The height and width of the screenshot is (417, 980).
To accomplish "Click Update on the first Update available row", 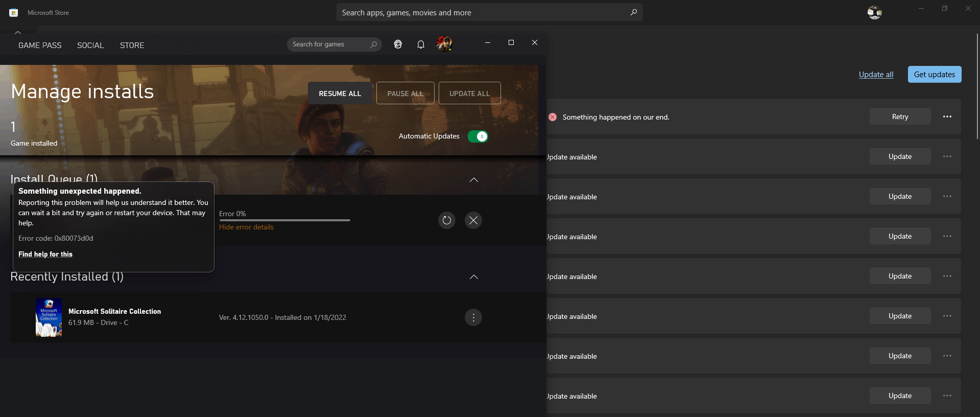I will click(900, 156).
